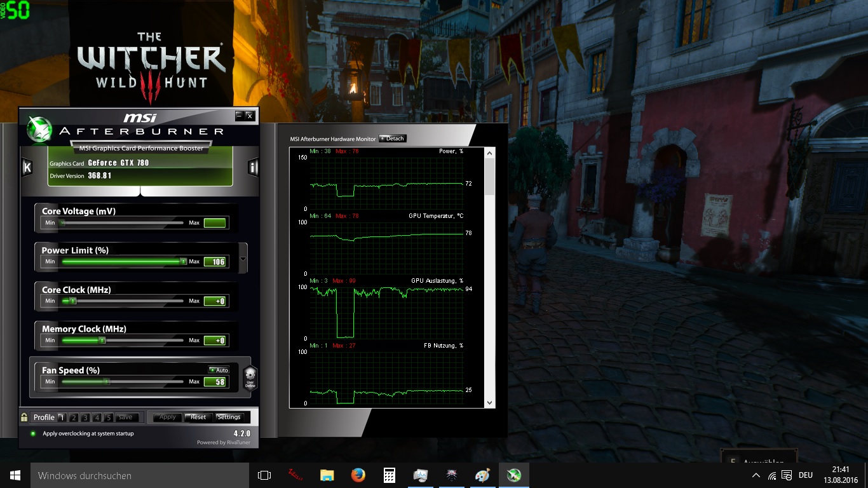868x488 pixels.
Task: Open the Wi-Fi network tray icon
Action: 772,475
